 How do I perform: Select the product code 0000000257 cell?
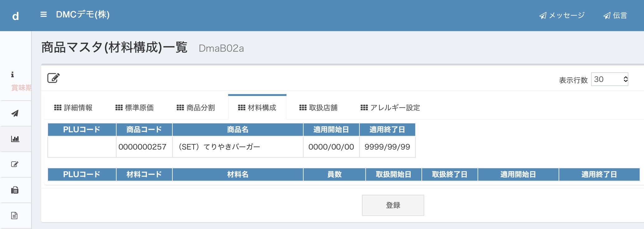pyautogui.click(x=144, y=147)
